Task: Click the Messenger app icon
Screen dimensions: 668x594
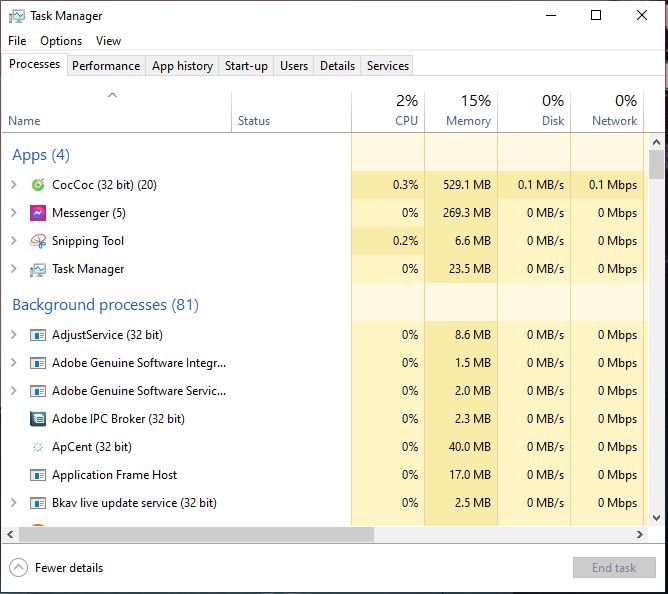Action: tap(38, 213)
